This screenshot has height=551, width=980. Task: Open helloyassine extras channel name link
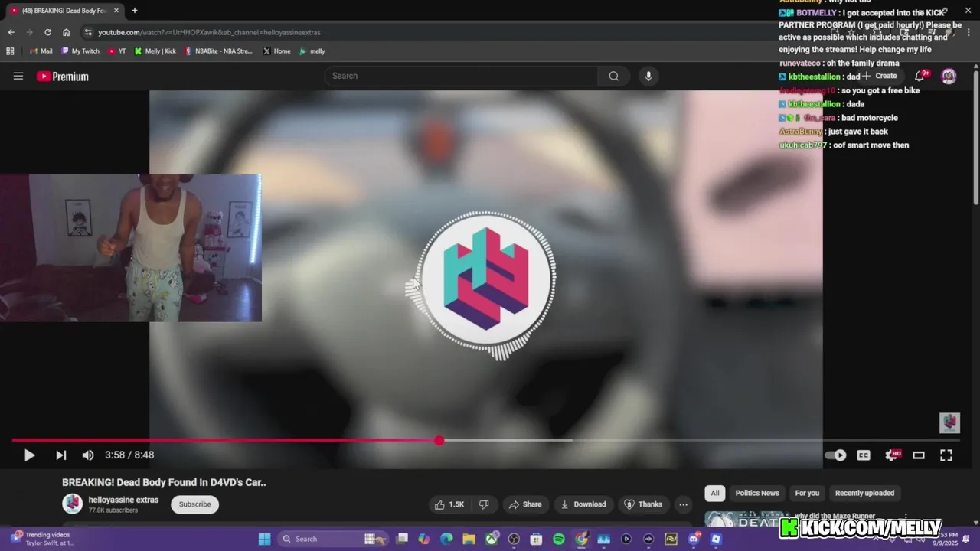click(x=123, y=500)
